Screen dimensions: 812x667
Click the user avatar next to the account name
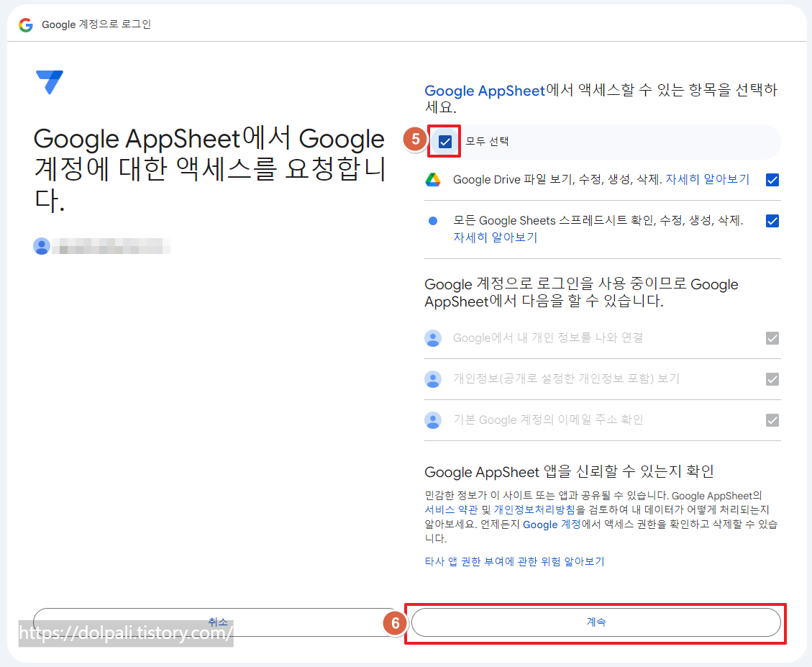coord(42,246)
